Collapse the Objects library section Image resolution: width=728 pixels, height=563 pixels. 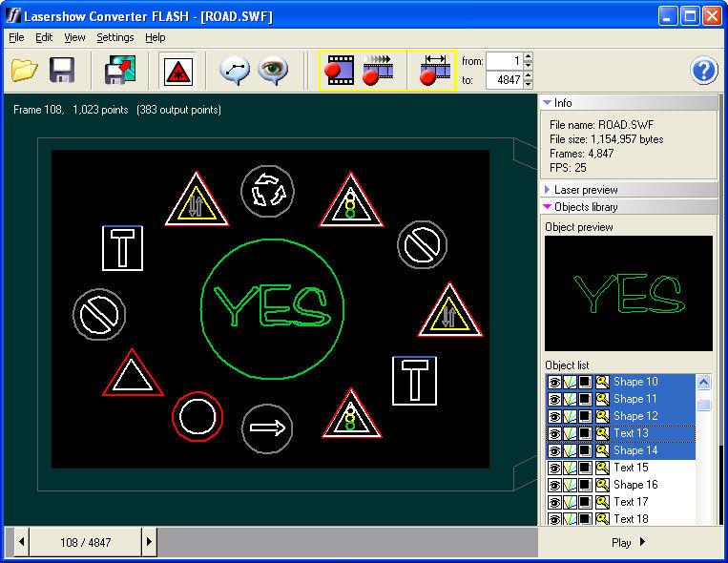[548, 207]
